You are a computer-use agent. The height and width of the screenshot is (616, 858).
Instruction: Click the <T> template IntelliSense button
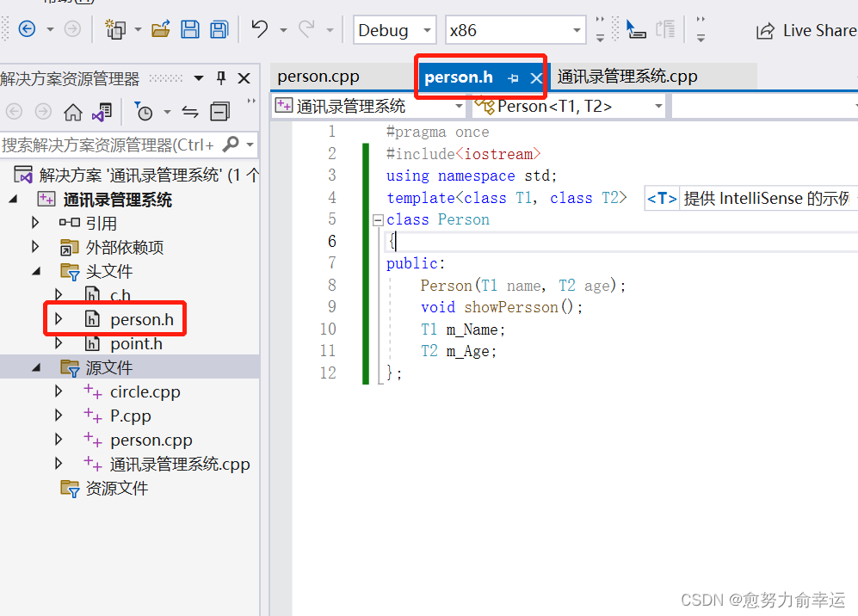[662, 198]
